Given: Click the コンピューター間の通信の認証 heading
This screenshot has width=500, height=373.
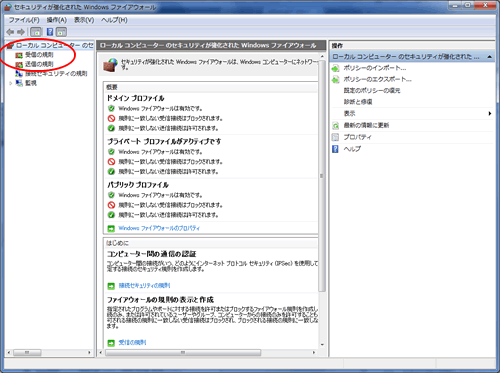Looking at the screenshot, I should (x=151, y=254).
